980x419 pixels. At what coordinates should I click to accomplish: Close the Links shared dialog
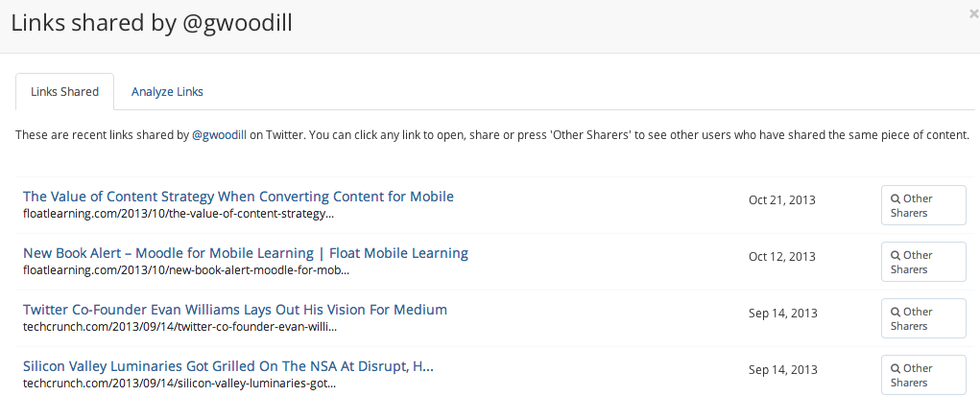(x=974, y=14)
